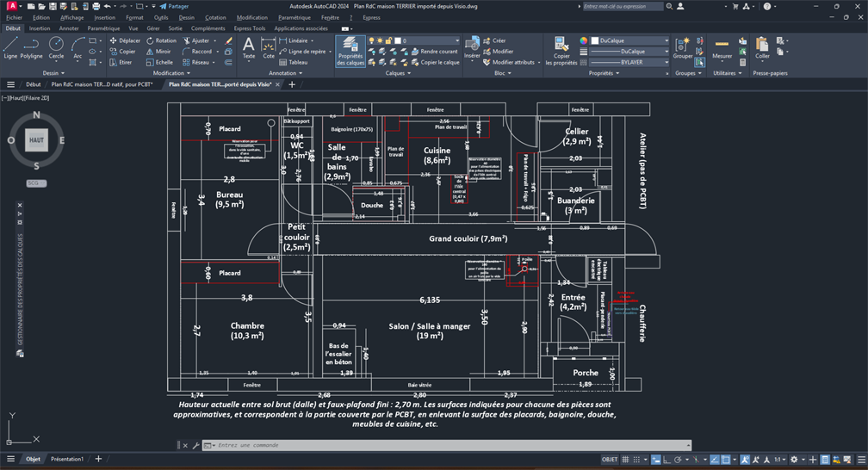
Task: Toggle snap mode in status bar
Action: pos(636,460)
